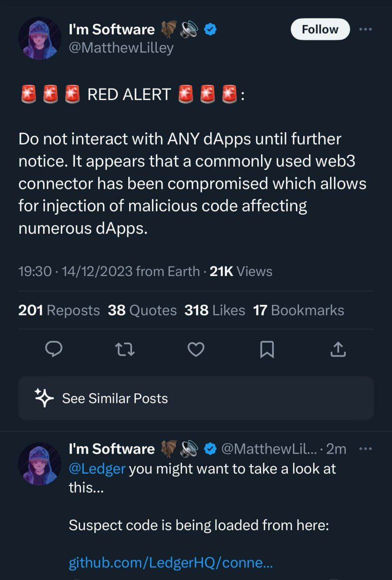392x580 pixels.
Task: Open the three-dot menu on the reply tweet
Action: coord(365,449)
